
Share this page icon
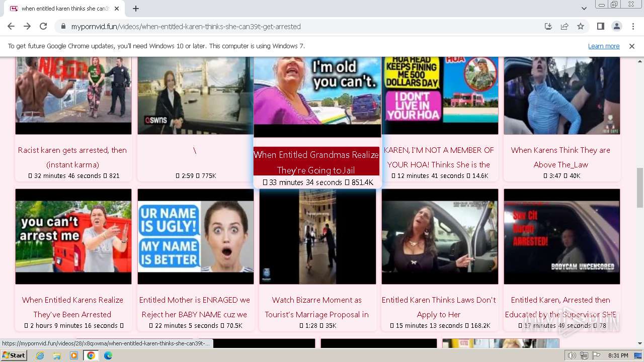click(x=565, y=26)
